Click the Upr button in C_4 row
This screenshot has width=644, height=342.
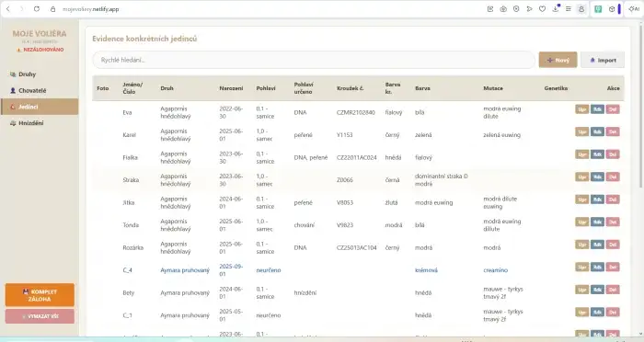coord(581,268)
